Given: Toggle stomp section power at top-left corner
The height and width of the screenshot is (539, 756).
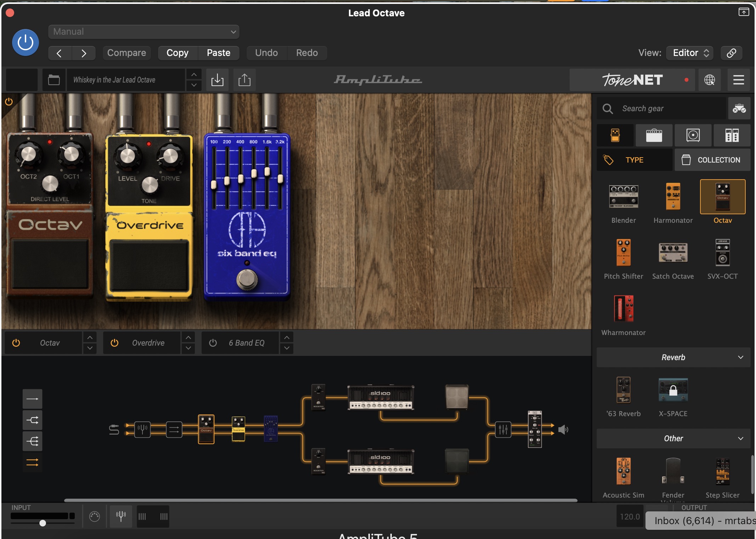Looking at the screenshot, I should pyautogui.click(x=9, y=102).
